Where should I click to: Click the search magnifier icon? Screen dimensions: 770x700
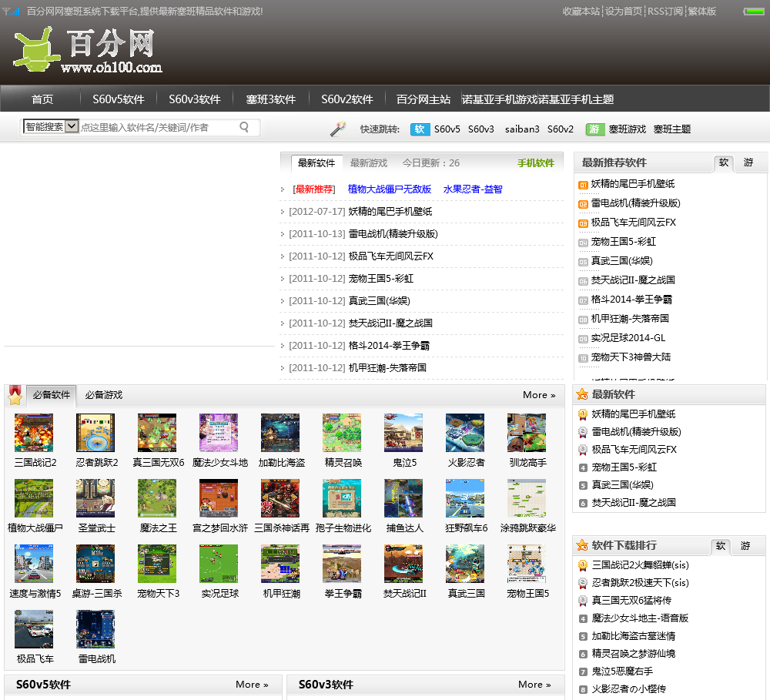244,127
